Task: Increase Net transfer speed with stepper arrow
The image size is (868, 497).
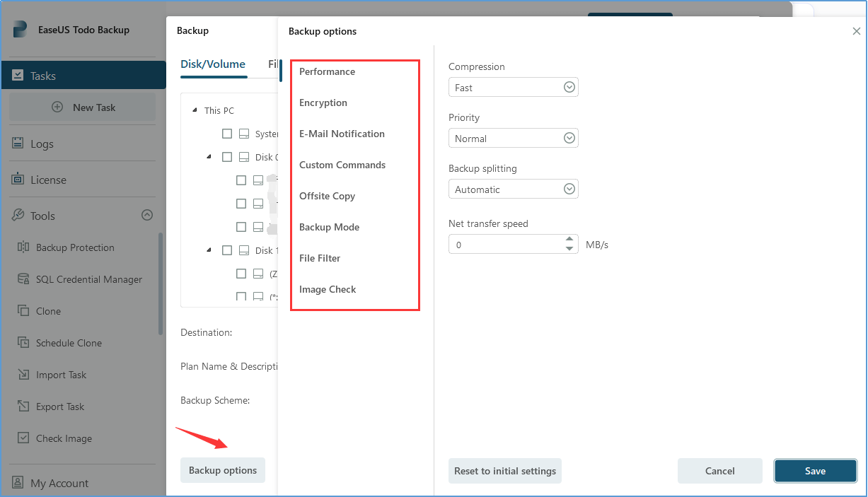Action: pos(569,240)
